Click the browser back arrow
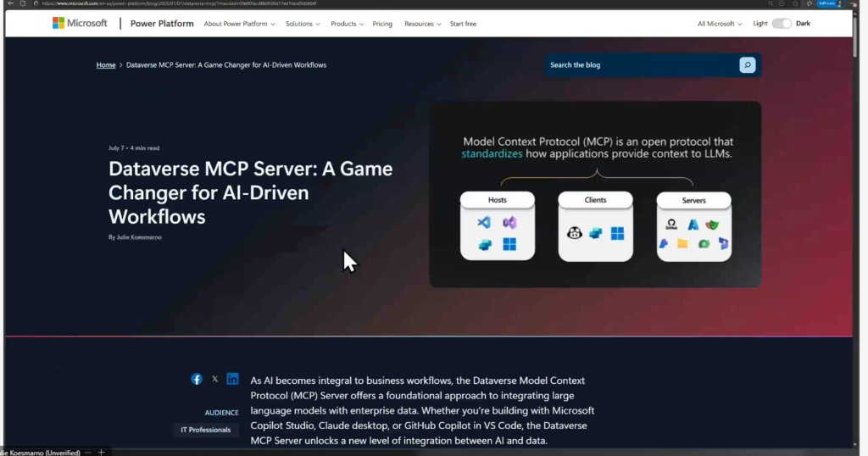This screenshot has width=868, height=456. (10, 3)
